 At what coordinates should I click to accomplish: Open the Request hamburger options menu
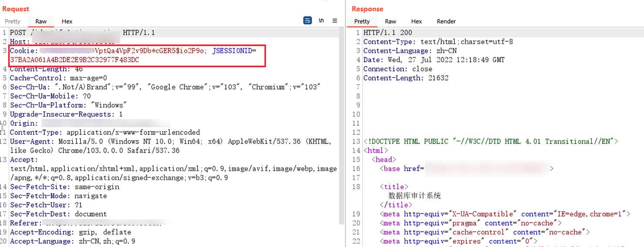point(335,20)
